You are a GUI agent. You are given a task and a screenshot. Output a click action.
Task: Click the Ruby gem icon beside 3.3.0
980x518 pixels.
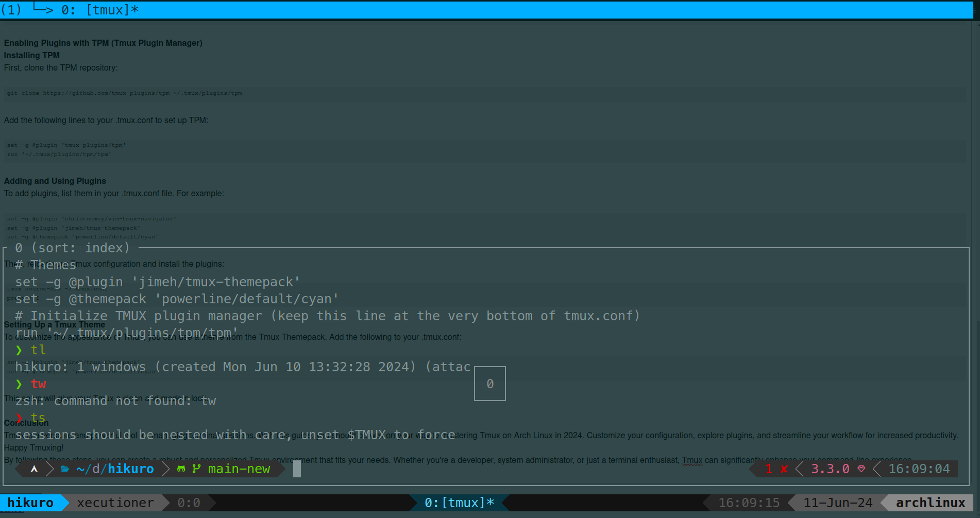(x=861, y=469)
